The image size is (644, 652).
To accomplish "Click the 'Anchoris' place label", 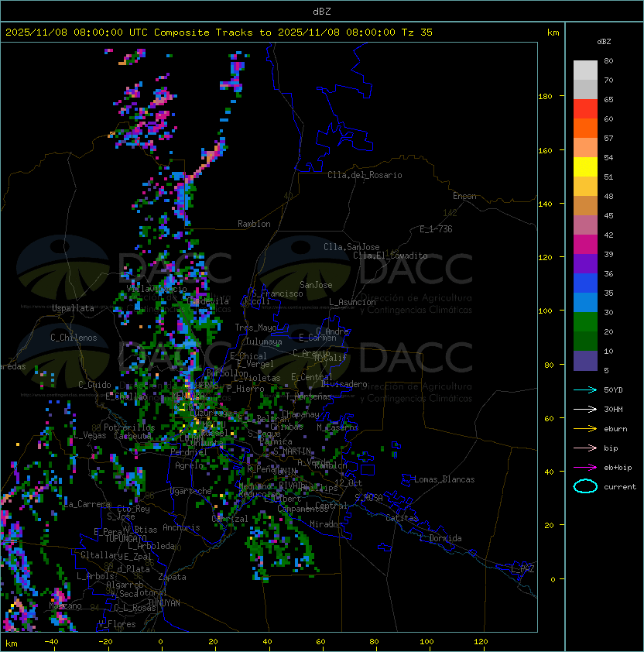I will point(181,527).
